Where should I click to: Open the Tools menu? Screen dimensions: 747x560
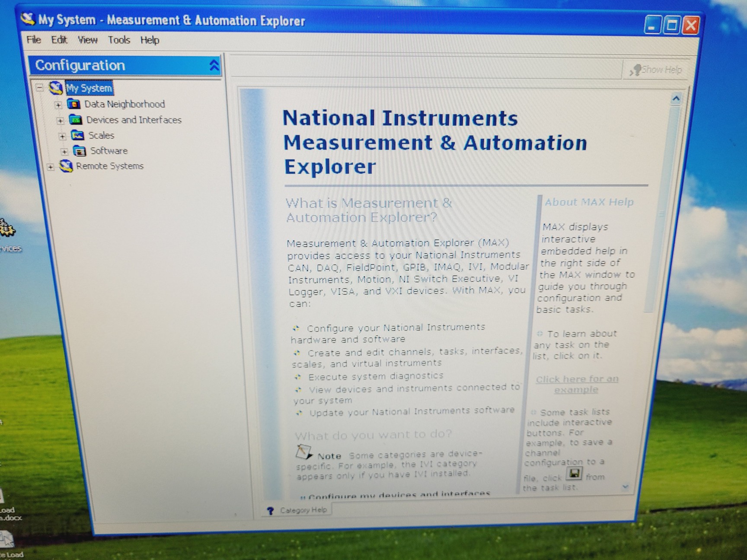pyautogui.click(x=119, y=40)
